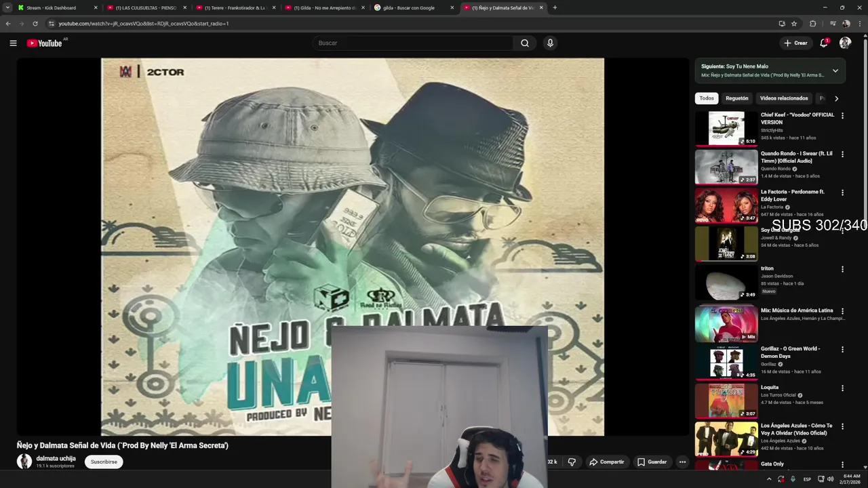Subscribe with the Suscribirse button
The width and height of the screenshot is (868, 488).
[104, 462]
